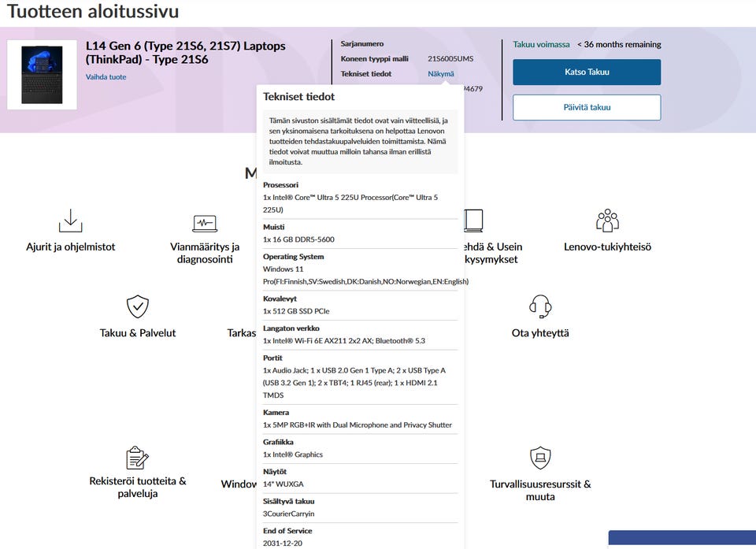Screen dimensions: 756x549
Task: Click the Ota yhteyttä headset icon
Action: point(540,306)
